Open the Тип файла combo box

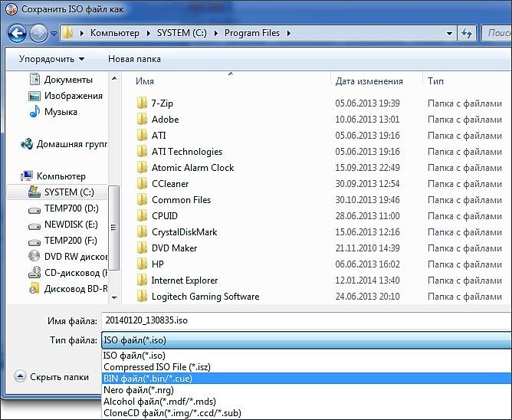pyautogui.click(x=307, y=340)
